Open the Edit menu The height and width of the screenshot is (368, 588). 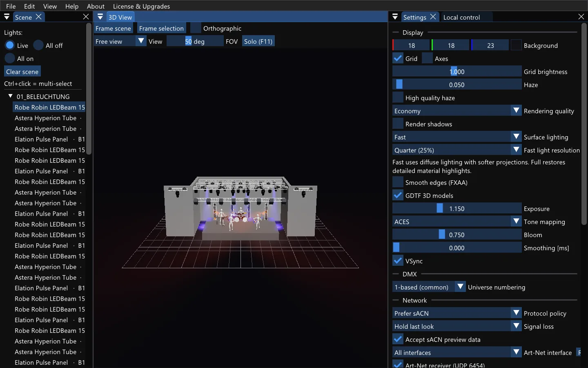point(29,6)
